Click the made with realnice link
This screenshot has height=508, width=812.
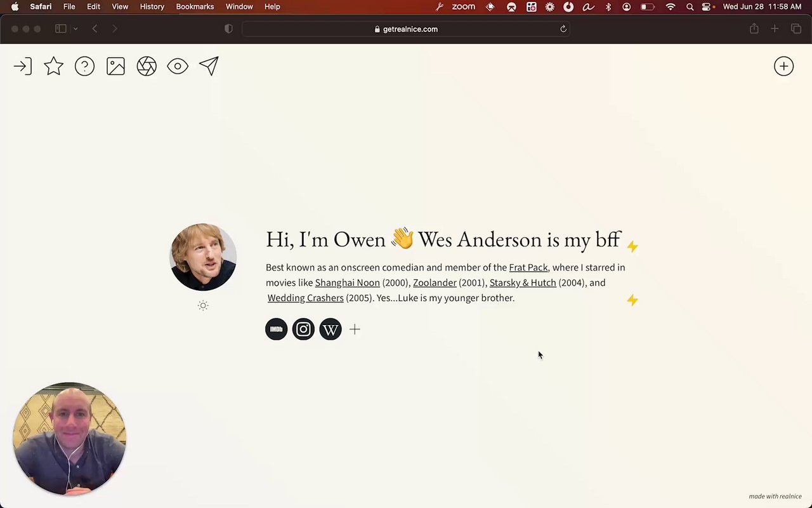tap(775, 497)
